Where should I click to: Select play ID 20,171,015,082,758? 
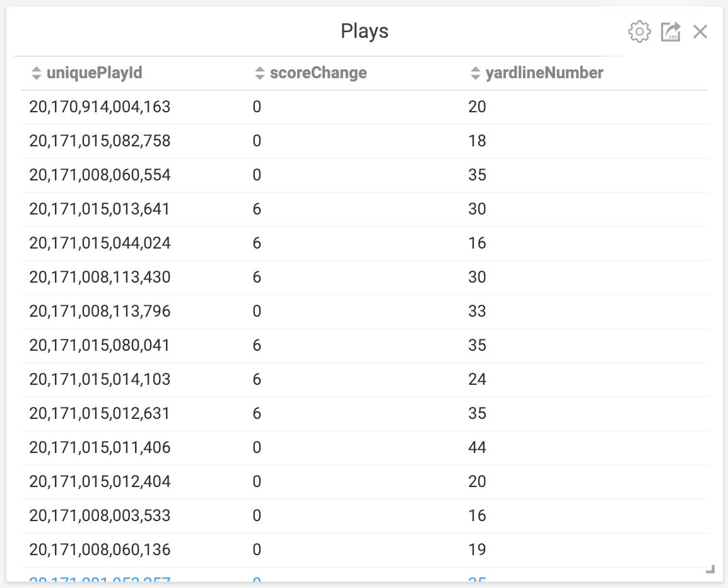[100, 141]
